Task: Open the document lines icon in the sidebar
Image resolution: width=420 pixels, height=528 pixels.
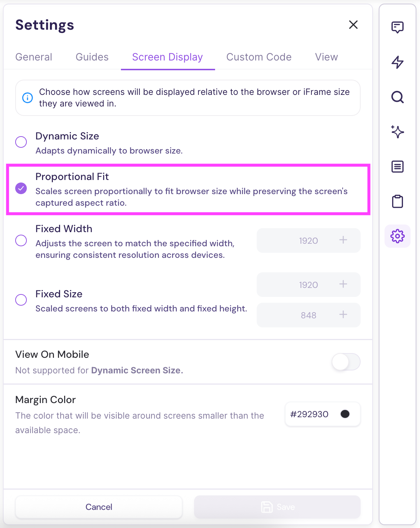Action: pos(397,167)
